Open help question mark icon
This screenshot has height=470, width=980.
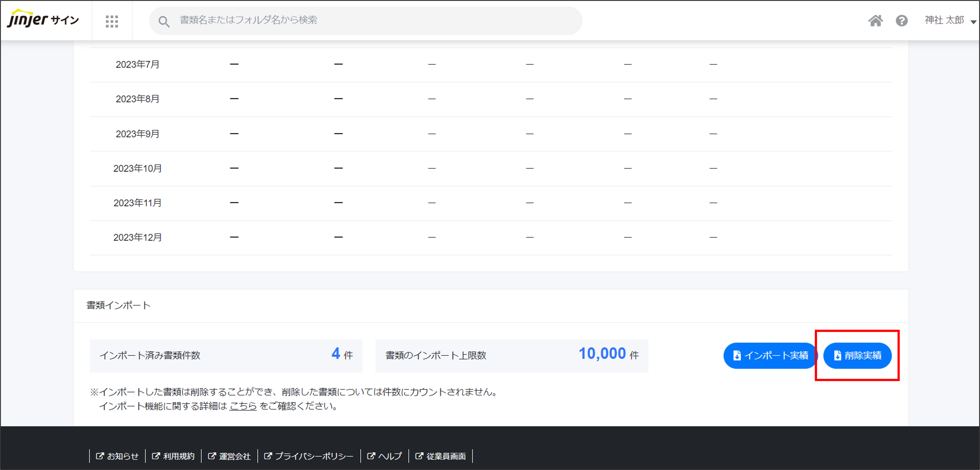point(901,20)
